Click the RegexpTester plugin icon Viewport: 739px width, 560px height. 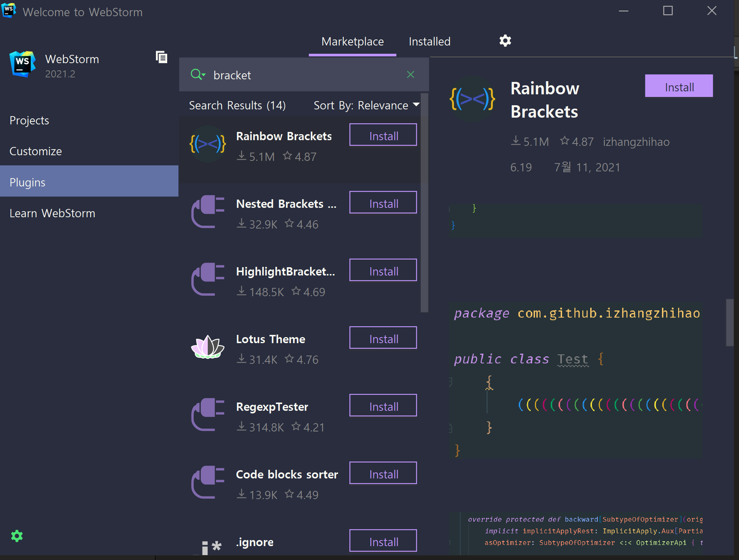tap(208, 415)
